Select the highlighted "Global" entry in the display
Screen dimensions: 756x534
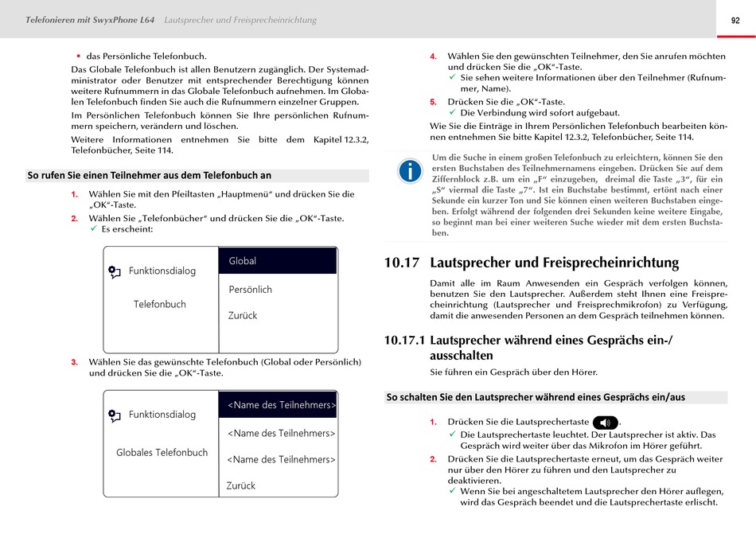pyautogui.click(x=278, y=261)
